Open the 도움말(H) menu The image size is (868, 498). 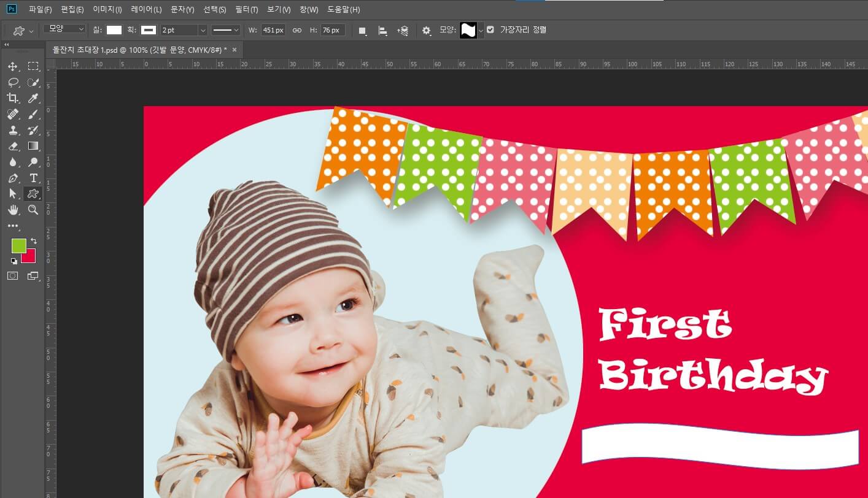tap(343, 10)
